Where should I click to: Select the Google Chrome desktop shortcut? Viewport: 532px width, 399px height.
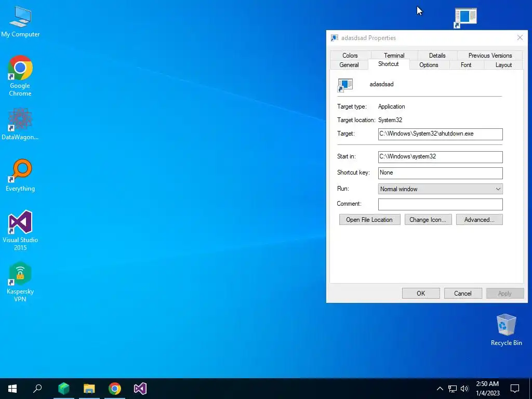(20, 76)
